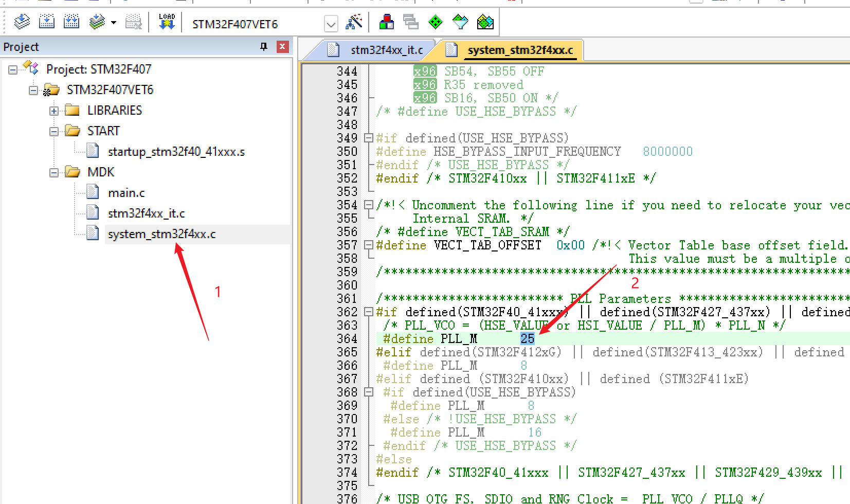Pin the Project panel with pushpin icon
850x504 pixels.
(264, 47)
